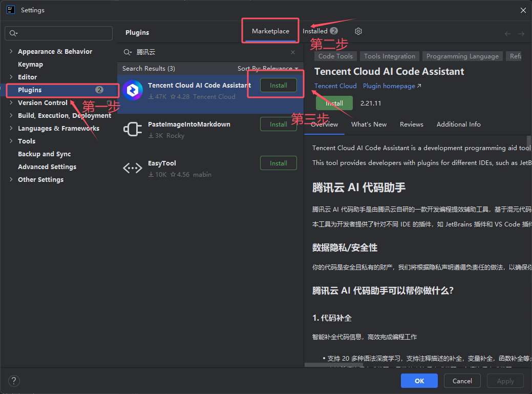This screenshot has width=532, height=394.
Task: Select Keymap in the settings tree
Action: point(30,64)
